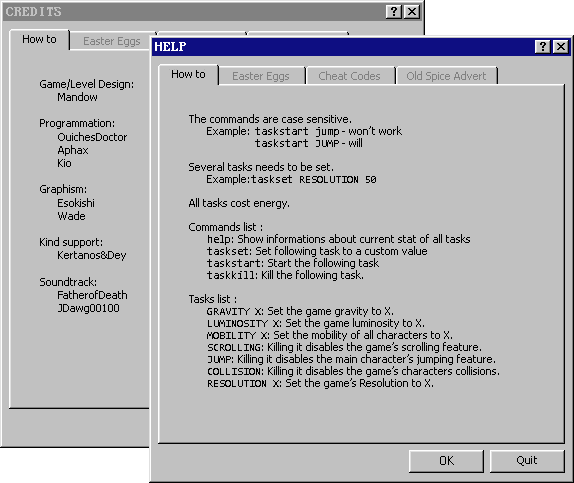The height and width of the screenshot is (483, 574).
Task: Click the 'Soundtrack:' heading
Action: tap(68, 282)
